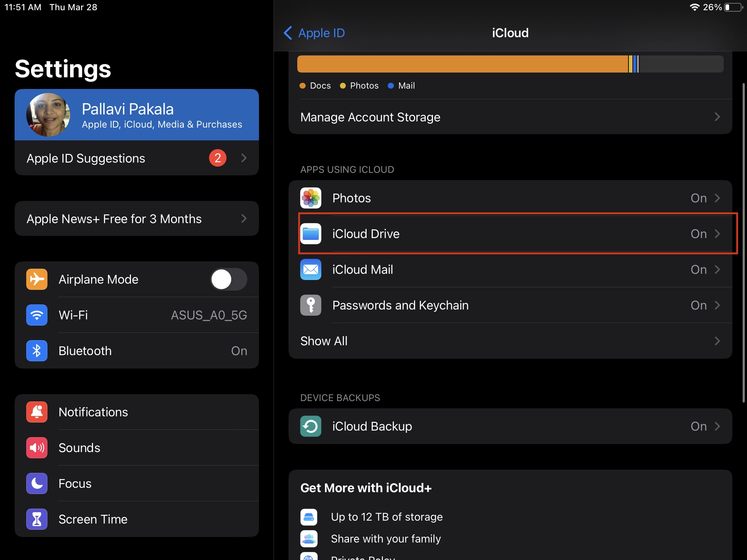Viewport: 747px width, 560px height.
Task: Tap the Focus moon icon
Action: pyautogui.click(x=37, y=483)
